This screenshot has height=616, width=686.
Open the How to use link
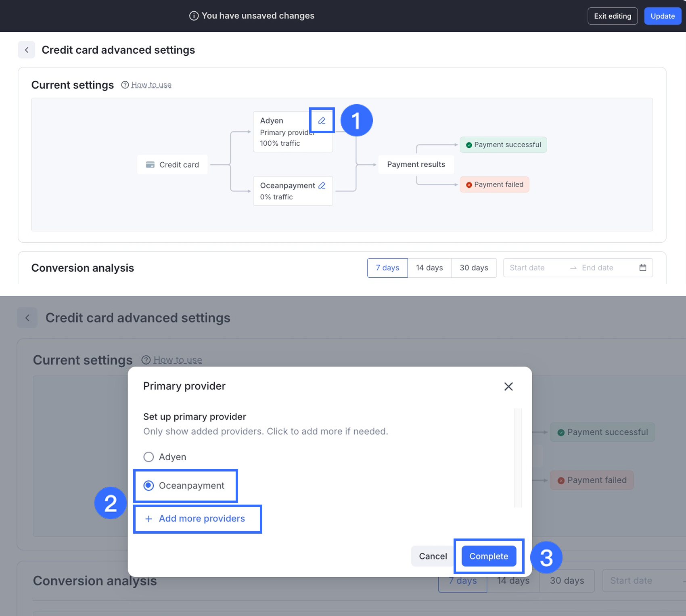[151, 85]
